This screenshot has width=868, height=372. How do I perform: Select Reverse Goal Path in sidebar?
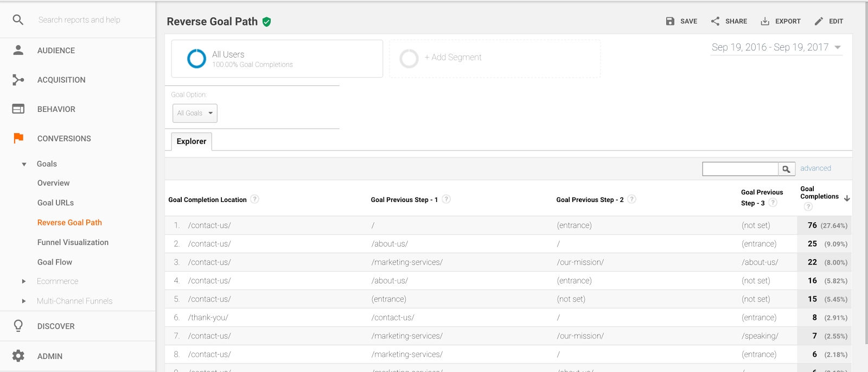[69, 223]
